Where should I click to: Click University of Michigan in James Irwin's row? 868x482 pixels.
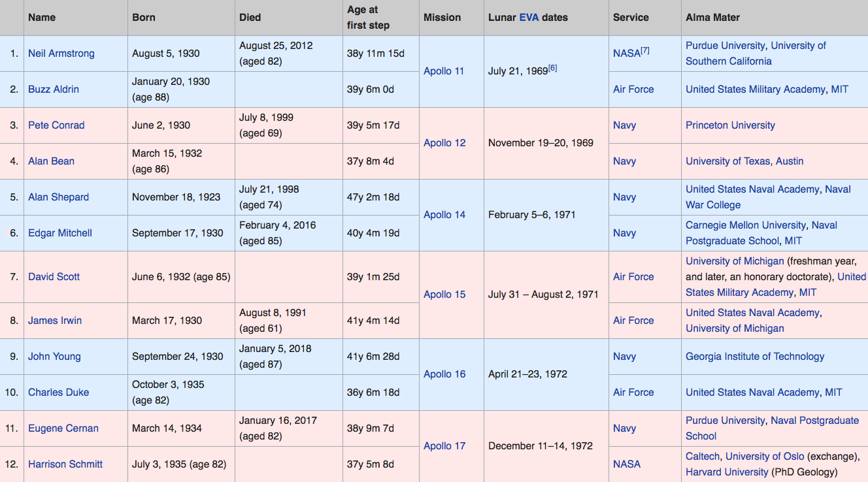click(x=735, y=329)
